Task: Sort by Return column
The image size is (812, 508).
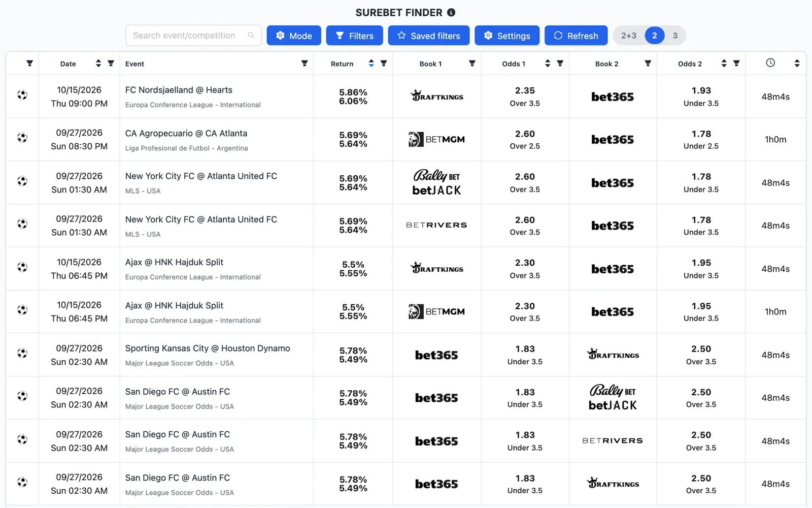Action: tap(371, 63)
